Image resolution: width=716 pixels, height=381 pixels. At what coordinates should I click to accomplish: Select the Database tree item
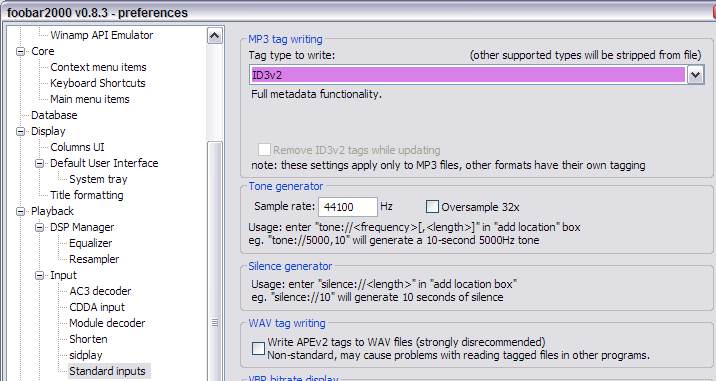(54, 115)
